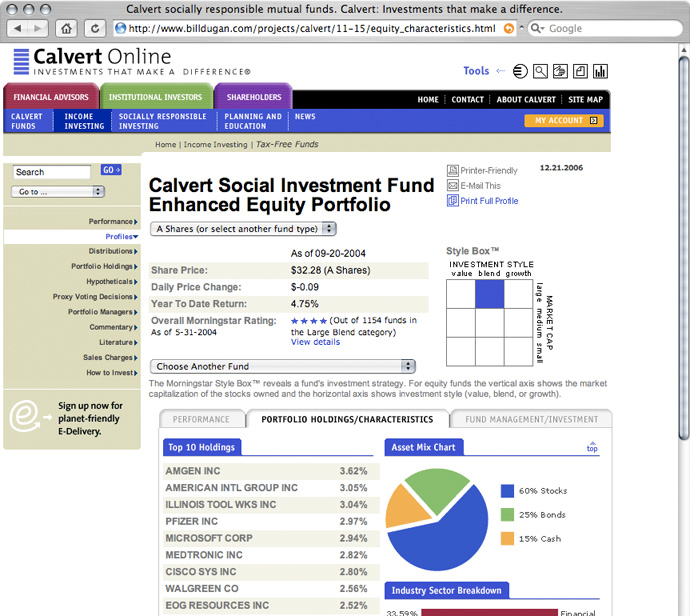Viewport: 690px width, 616px height.
Task: Open the Institutional Investors tab
Action: coord(156,96)
